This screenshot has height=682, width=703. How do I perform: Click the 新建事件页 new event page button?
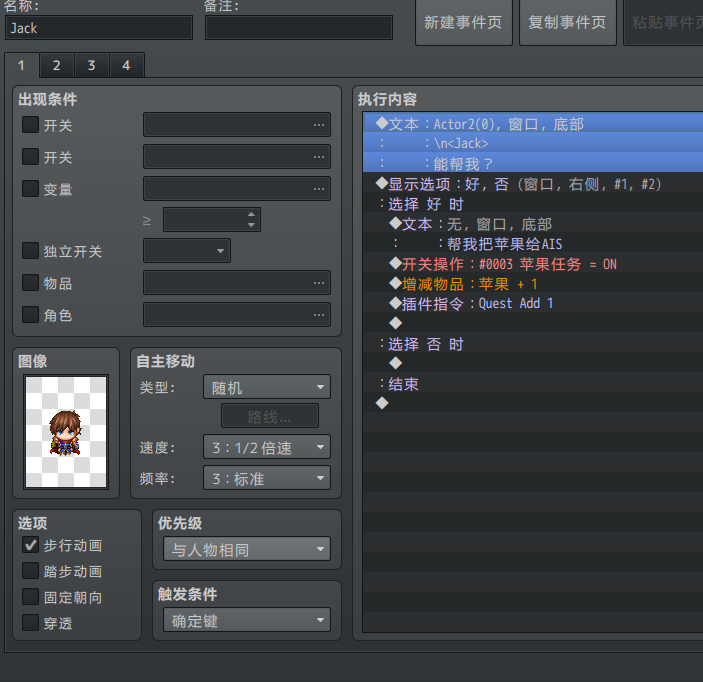tap(464, 22)
